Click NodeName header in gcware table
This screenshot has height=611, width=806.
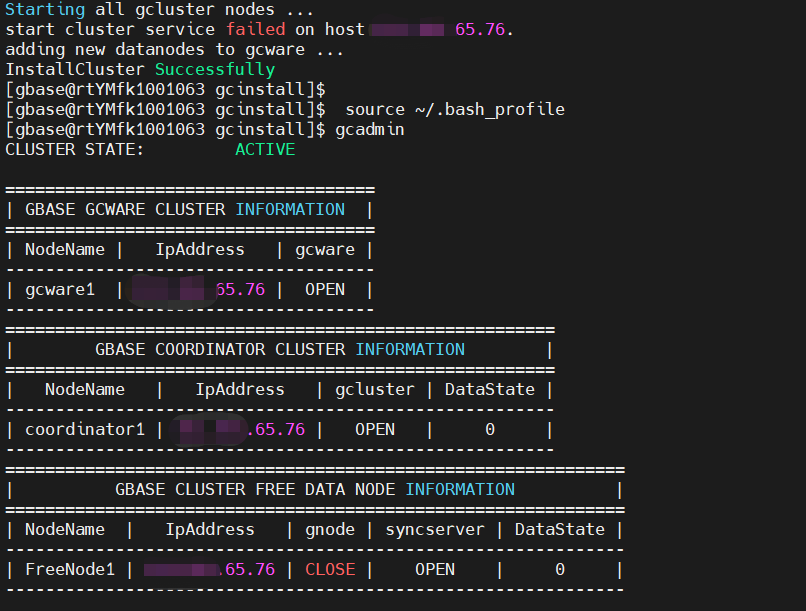pyautogui.click(x=65, y=250)
